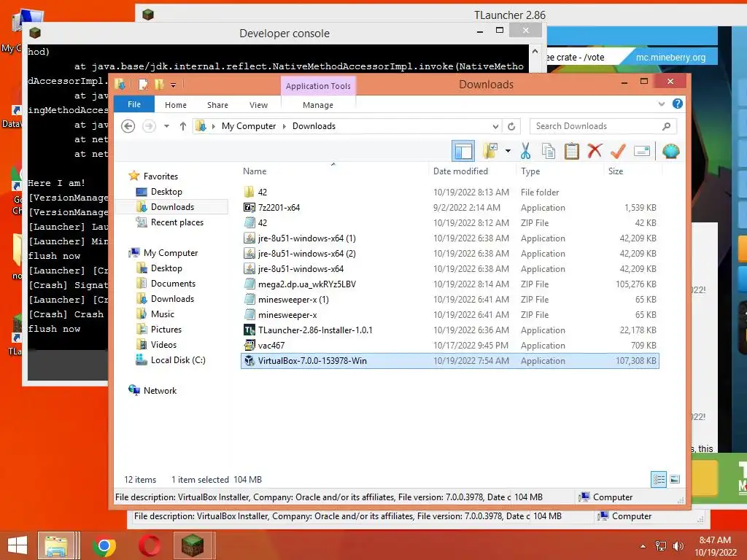Screen dimensions: 747x560
Task: Select Recent places in Favorites
Action: (177, 222)
